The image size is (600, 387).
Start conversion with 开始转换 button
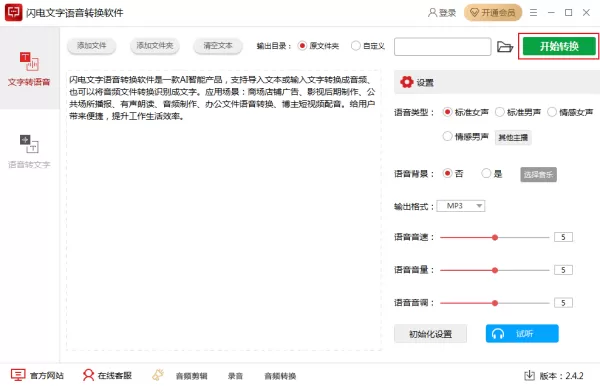coord(559,46)
